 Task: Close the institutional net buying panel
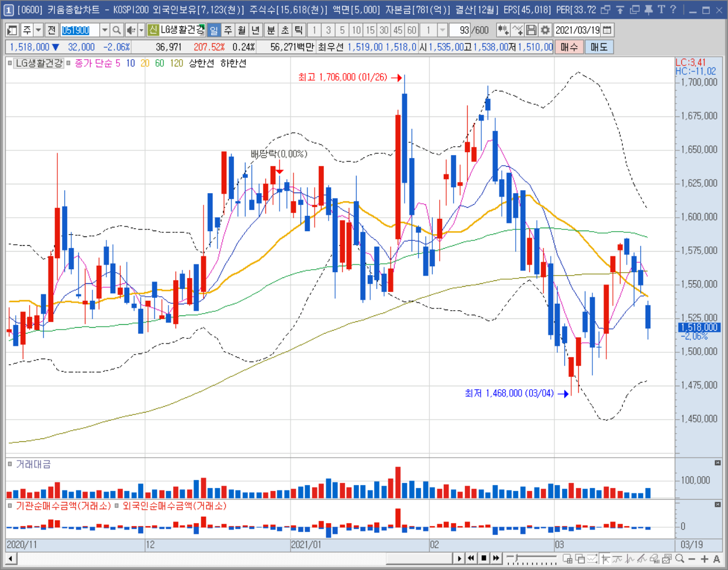pyautogui.click(x=718, y=504)
